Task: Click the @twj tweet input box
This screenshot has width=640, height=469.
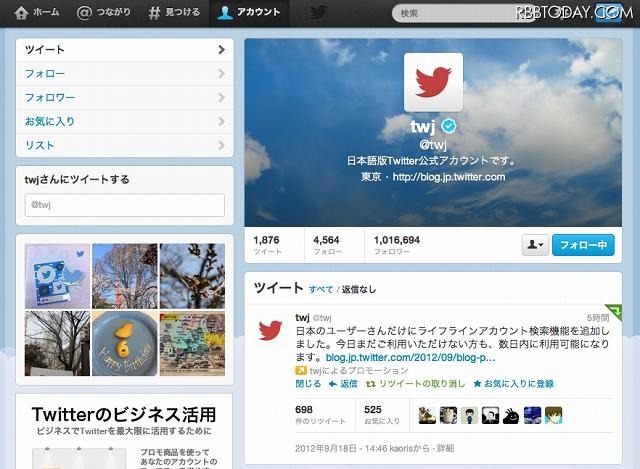Action: 125,205
